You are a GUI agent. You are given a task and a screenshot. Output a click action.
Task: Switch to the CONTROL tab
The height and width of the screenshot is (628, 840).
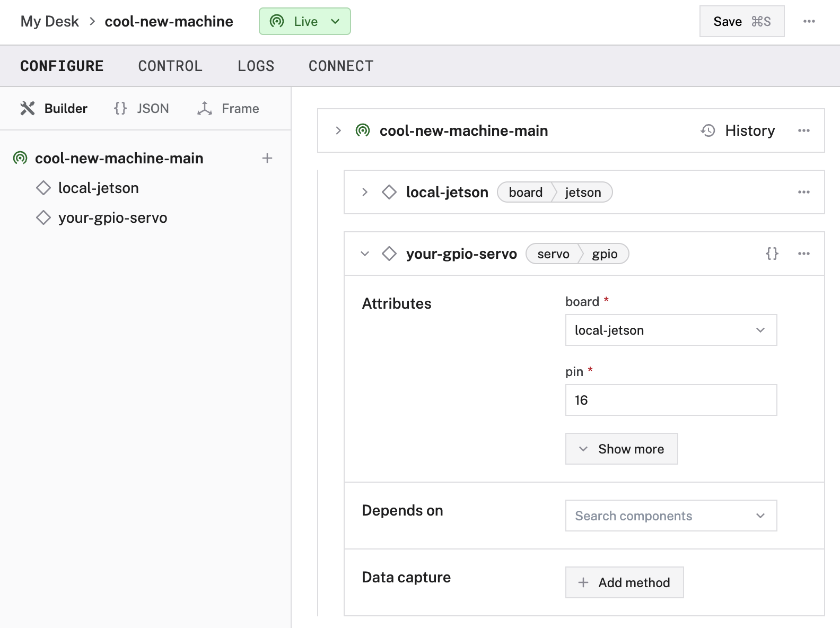(170, 66)
